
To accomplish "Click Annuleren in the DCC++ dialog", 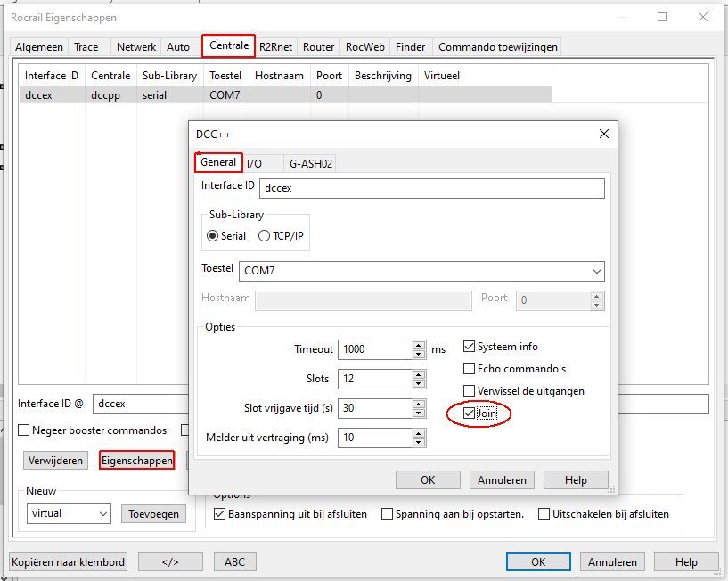I will (x=502, y=479).
